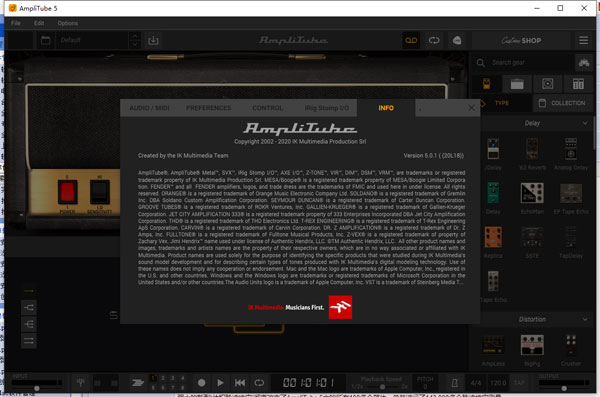Adjust the OUTPUT level slider
The height and width of the screenshot is (397, 600).
564,388
